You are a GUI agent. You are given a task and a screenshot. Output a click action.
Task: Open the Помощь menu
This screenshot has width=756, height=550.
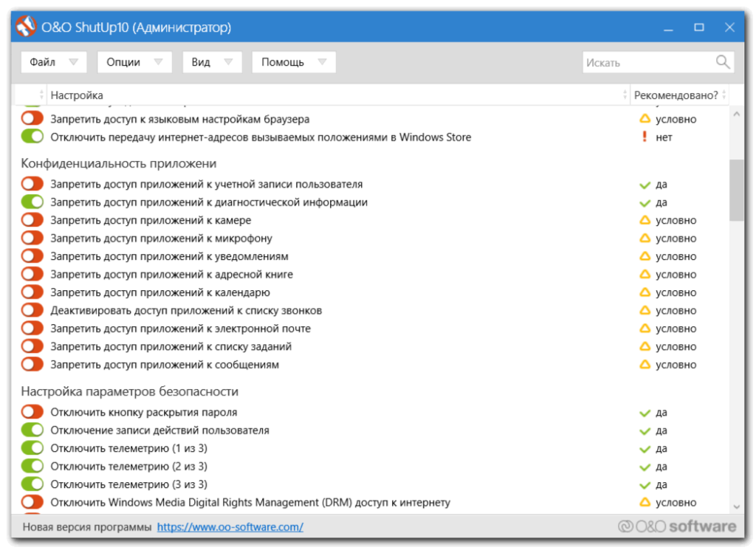point(293,63)
